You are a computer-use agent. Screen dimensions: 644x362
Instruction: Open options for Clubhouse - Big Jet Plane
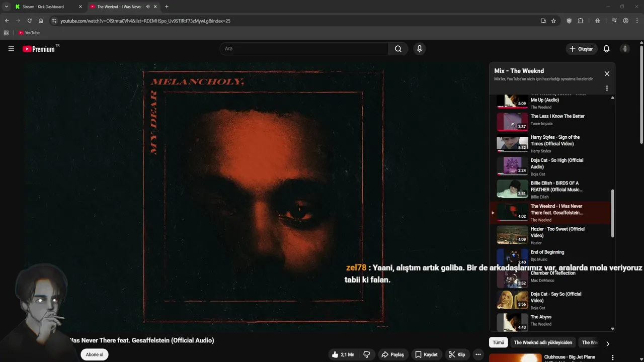[612, 357]
